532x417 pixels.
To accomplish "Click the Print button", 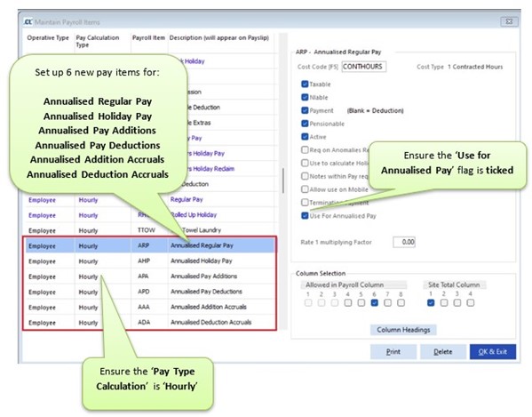I will pyautogui.click(x=393, y=352).
